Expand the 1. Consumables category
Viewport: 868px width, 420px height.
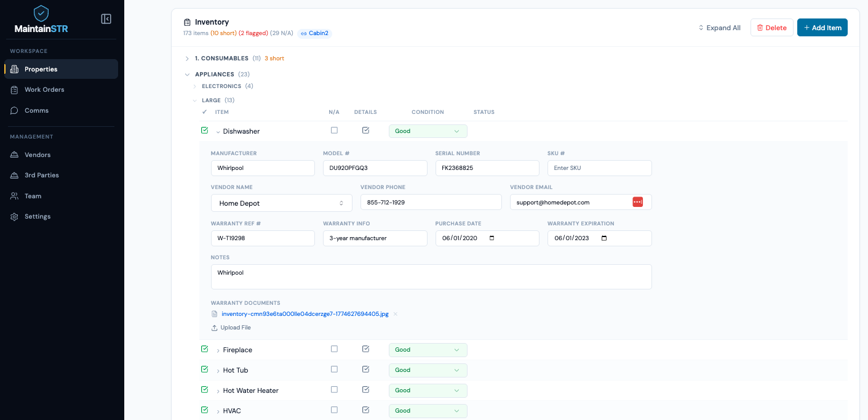pos(188,59)
